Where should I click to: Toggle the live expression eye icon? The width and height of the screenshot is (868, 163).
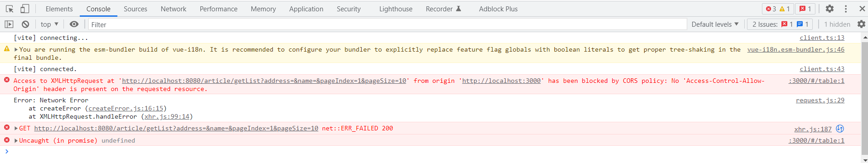[74, 24]
